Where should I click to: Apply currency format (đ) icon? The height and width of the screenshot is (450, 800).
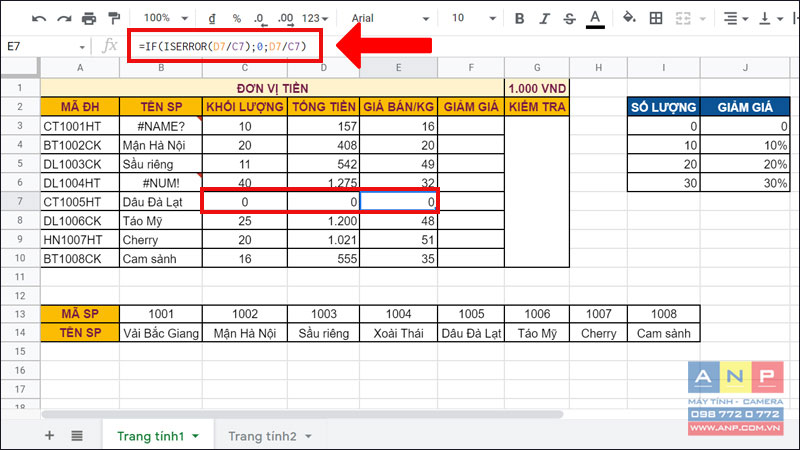click(212, 18)
